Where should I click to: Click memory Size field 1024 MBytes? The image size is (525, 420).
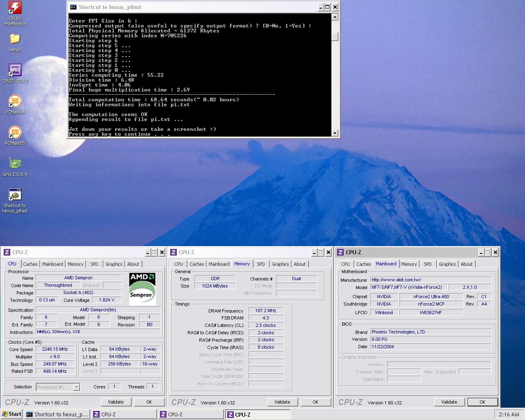point(215,286)
